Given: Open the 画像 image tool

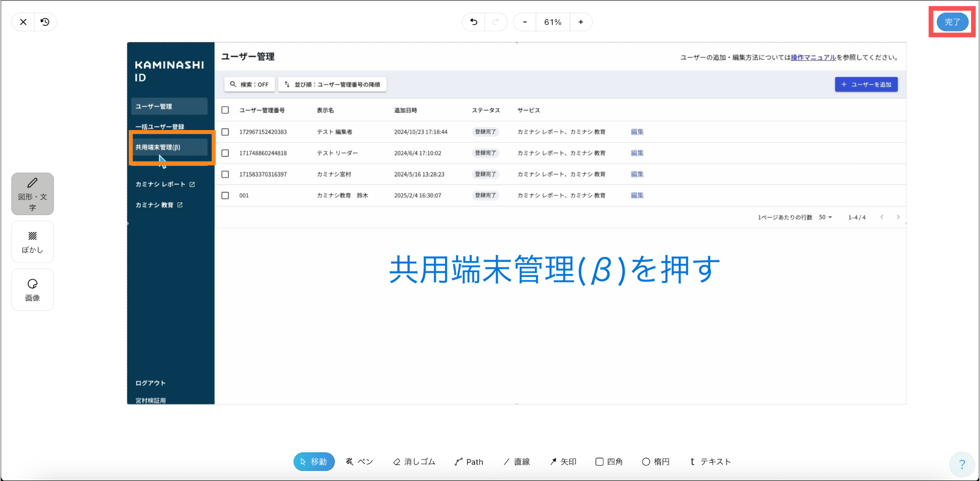Looking at the screenshot, I should tap(33, 290).
